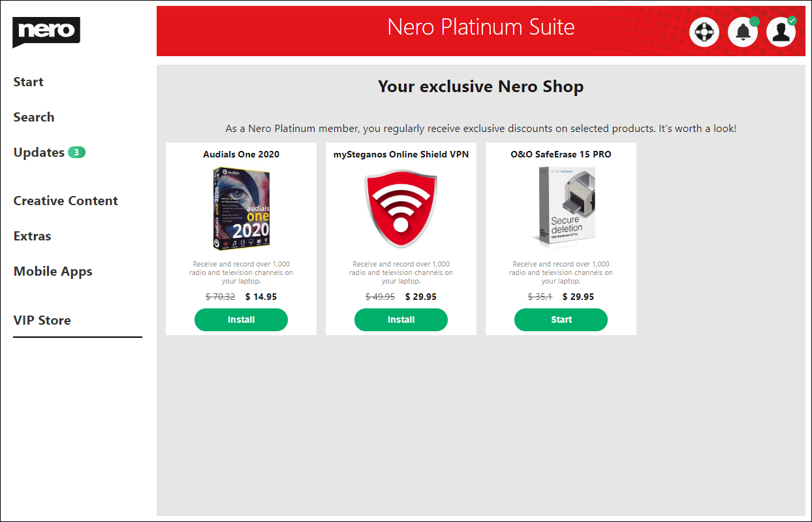The width and height of the screenshot is (812, 522).
Task: Open the Updates section
Action: tap(39, 152)
